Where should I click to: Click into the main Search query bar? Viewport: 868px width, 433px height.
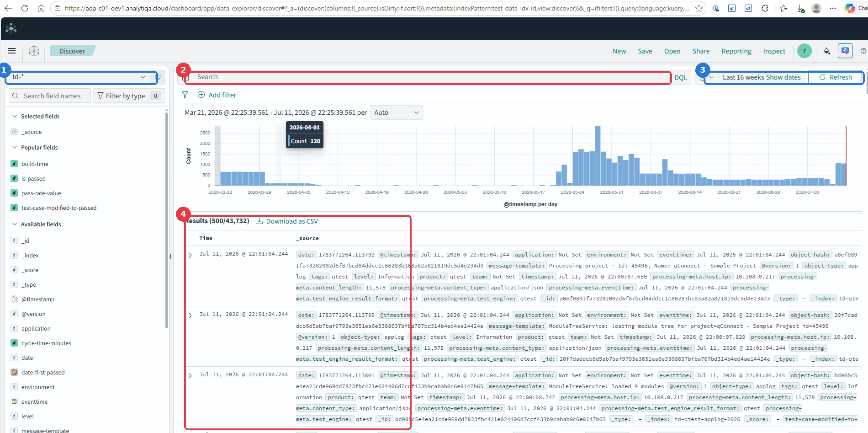pos(433,77)
